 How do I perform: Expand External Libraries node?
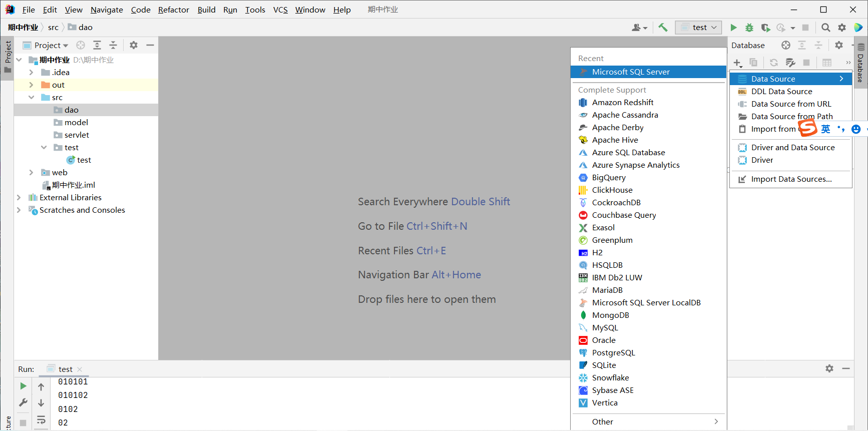19,198
